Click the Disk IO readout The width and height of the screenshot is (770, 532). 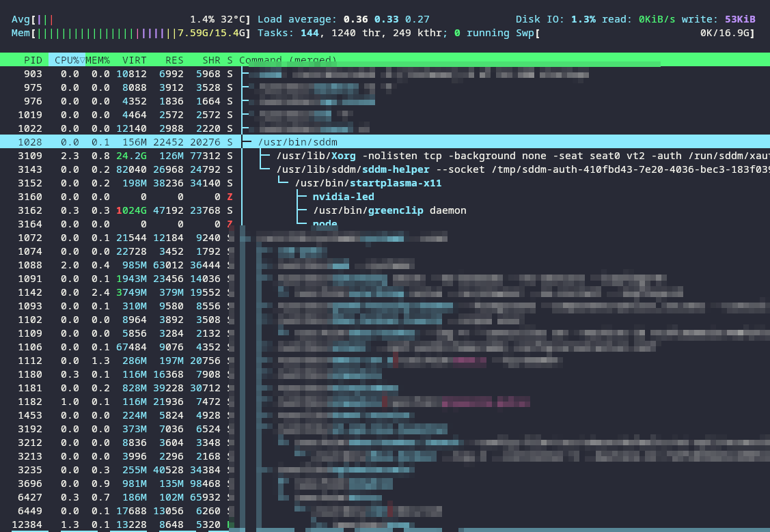click(635, 19)
